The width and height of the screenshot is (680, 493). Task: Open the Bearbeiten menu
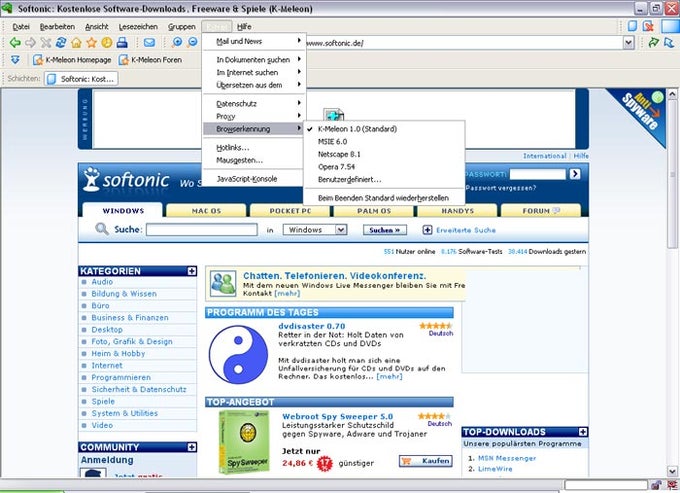coord(57,26)
